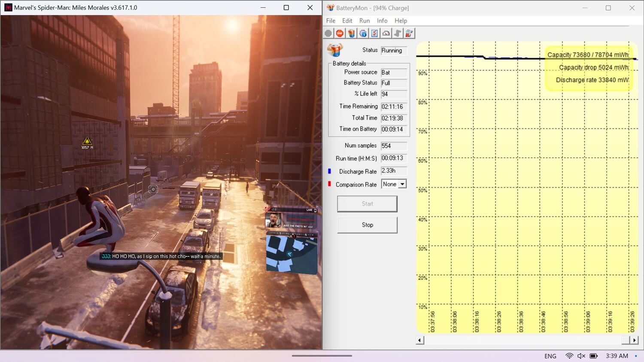This screenshot has width=644, height=362.
Task: Click the BatteryMon battery mascot logo
Action: (x=335, y=50)
